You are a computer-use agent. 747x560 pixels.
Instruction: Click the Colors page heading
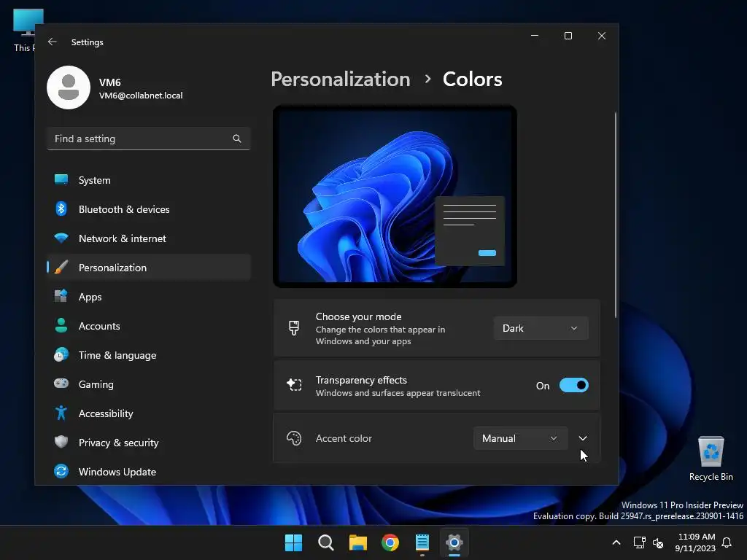click(x=472, y=79)
